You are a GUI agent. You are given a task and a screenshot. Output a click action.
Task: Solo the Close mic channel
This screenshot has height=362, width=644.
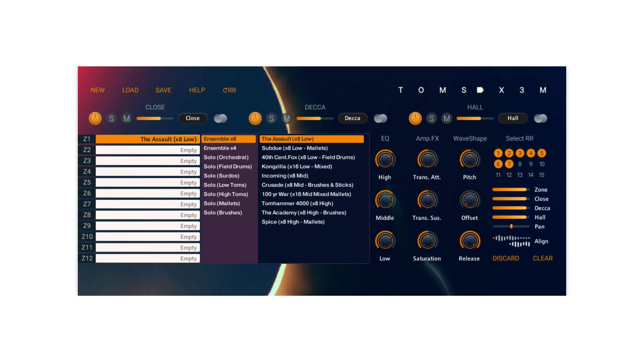(x=111, y=118)
